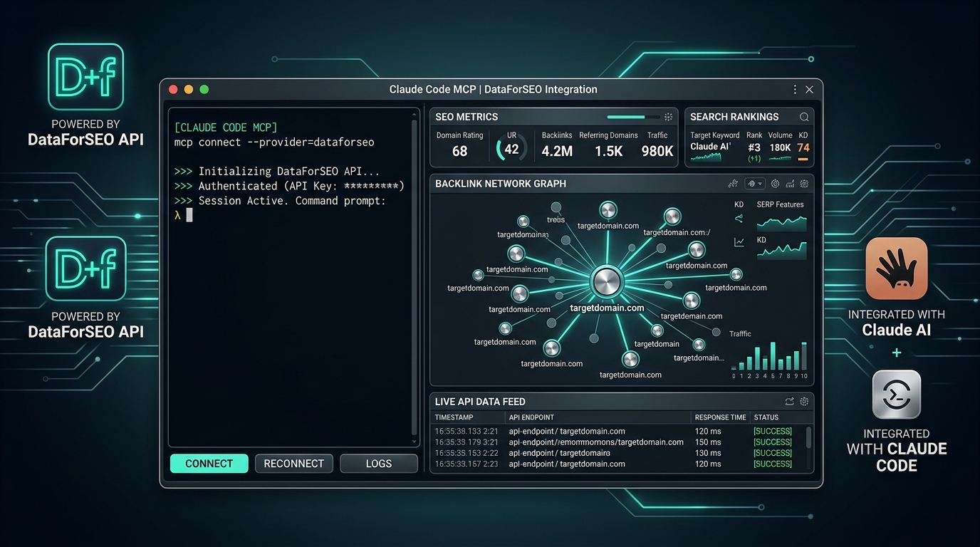This screenshot has width=980, height=547.
Task: Click the RESPONSE TIME column header
Action: coord(721,417)
